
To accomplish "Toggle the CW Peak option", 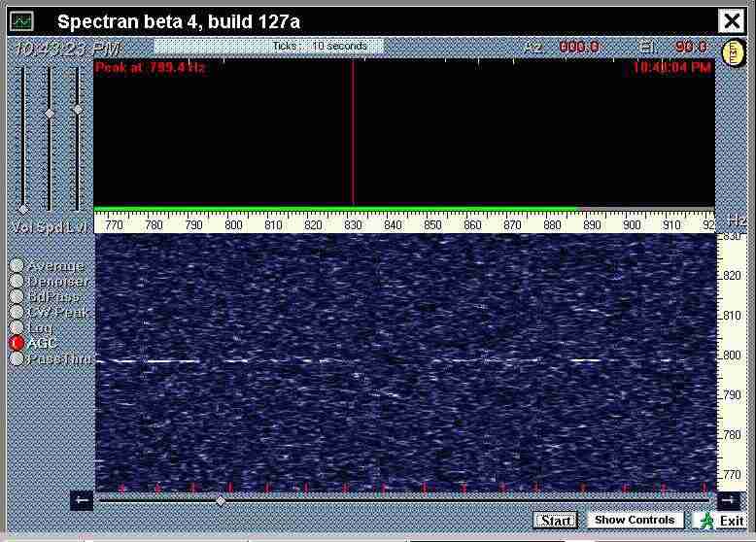I will tap(17, 312).
